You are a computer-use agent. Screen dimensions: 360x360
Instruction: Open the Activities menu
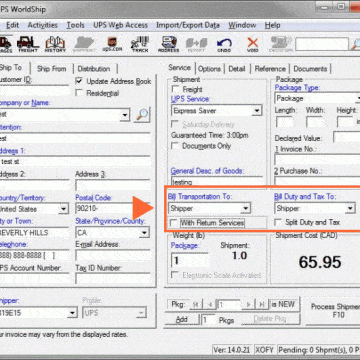(x=42, y=25)
